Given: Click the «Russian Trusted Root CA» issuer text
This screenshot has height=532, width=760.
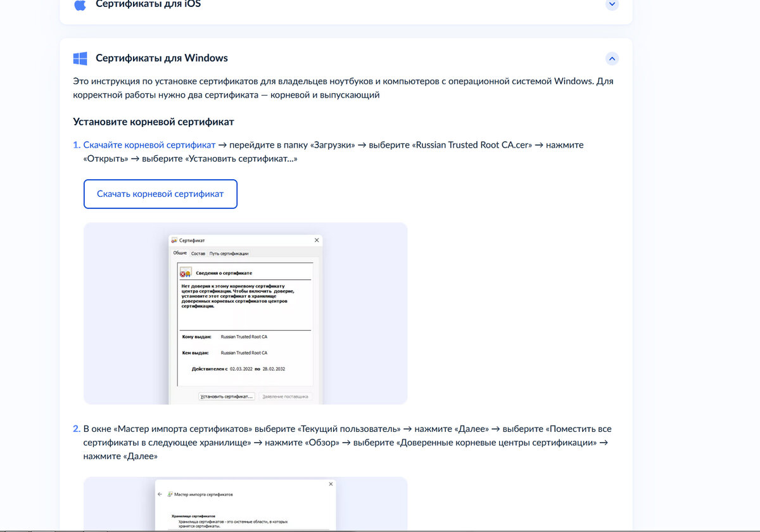Looking at the screenshot, I should pyautogui.click(x=244, y=352).
